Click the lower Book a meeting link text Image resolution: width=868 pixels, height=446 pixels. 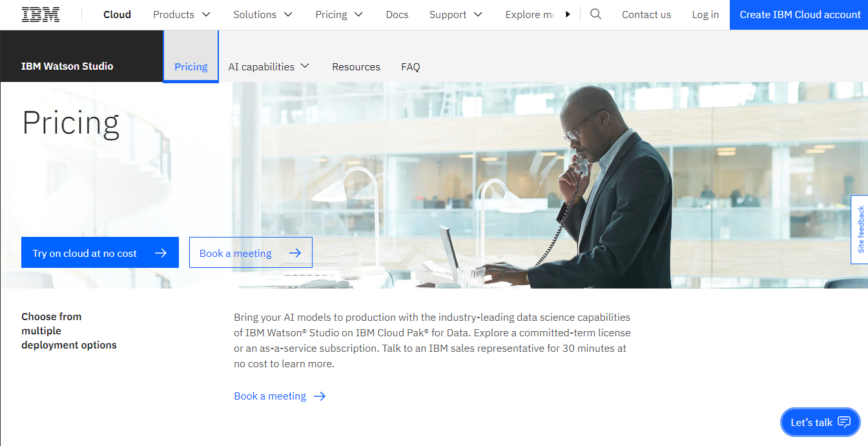[270, 396]
